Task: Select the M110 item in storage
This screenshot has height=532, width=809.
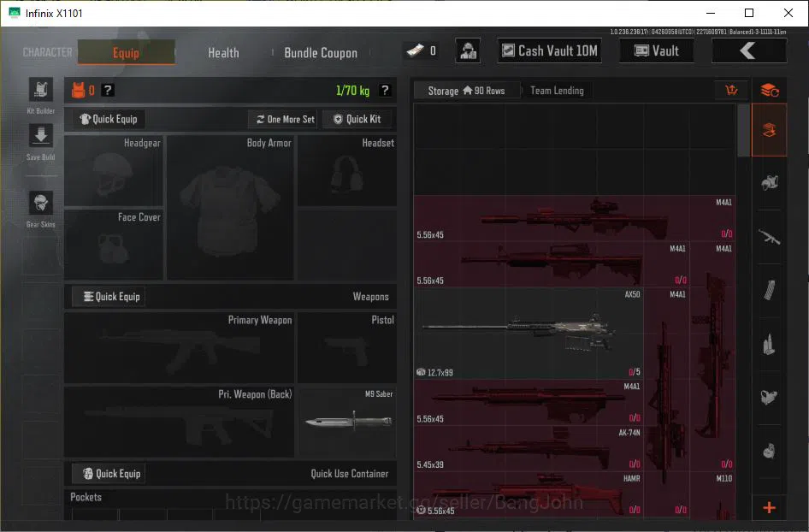Action: [713, 494]
